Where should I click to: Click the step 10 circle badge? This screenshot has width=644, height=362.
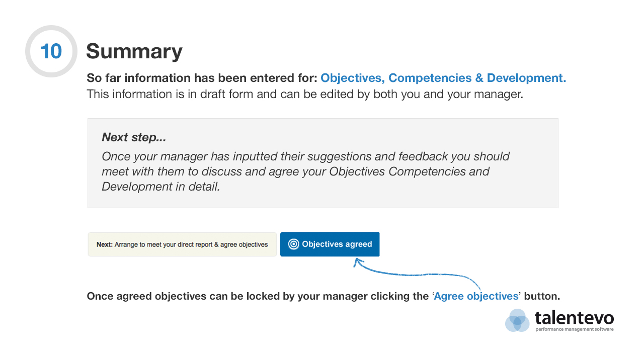(x=51, y=51)
